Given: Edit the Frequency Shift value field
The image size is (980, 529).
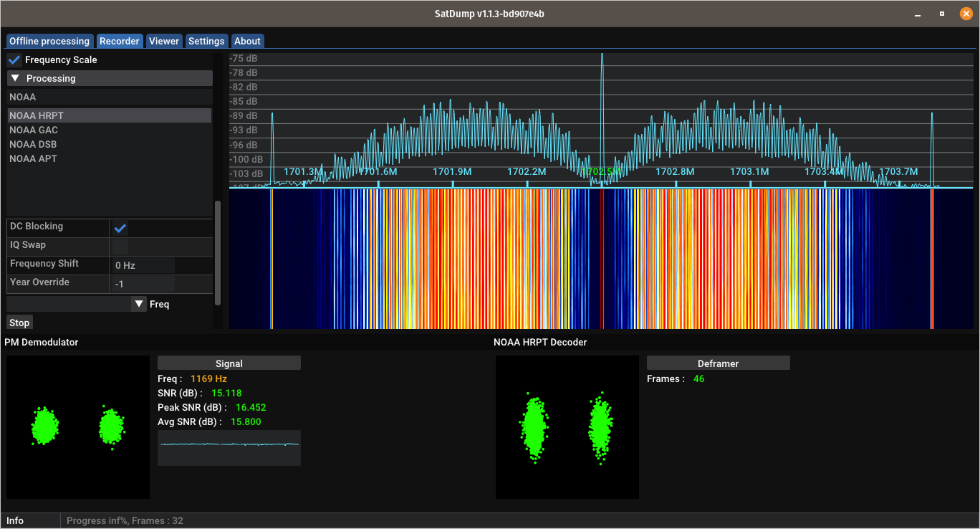Looking at the screenshot, I should pyautogui.click(x=143, y=265).
